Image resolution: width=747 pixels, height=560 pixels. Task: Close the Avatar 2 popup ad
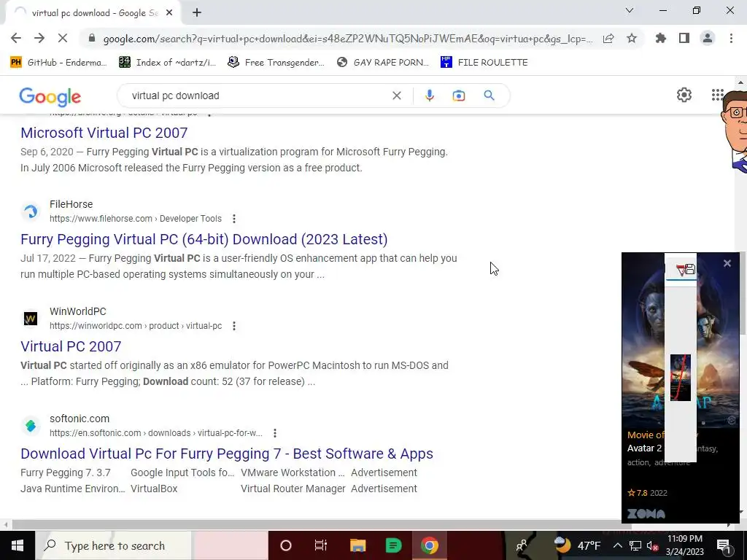click(x=727, y=263)
